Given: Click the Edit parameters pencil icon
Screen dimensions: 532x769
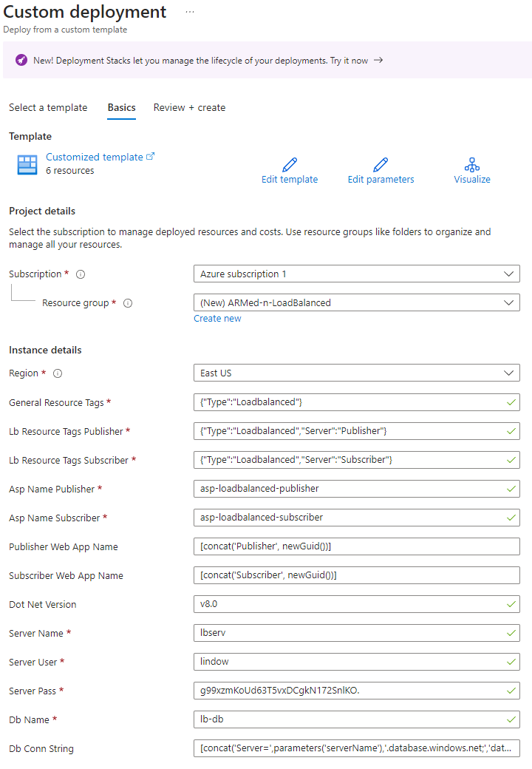Looking at the screenshot, I should tap(381, 164).
